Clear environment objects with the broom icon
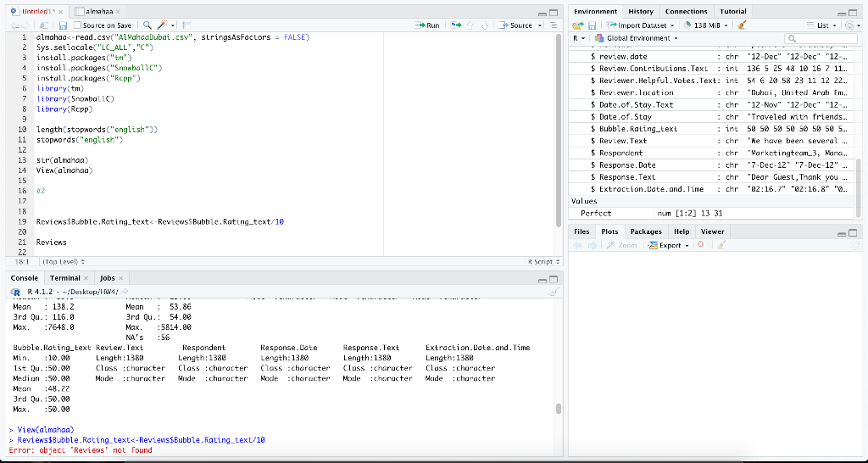This screenshot has width=868, height=463. click(742, 25)
